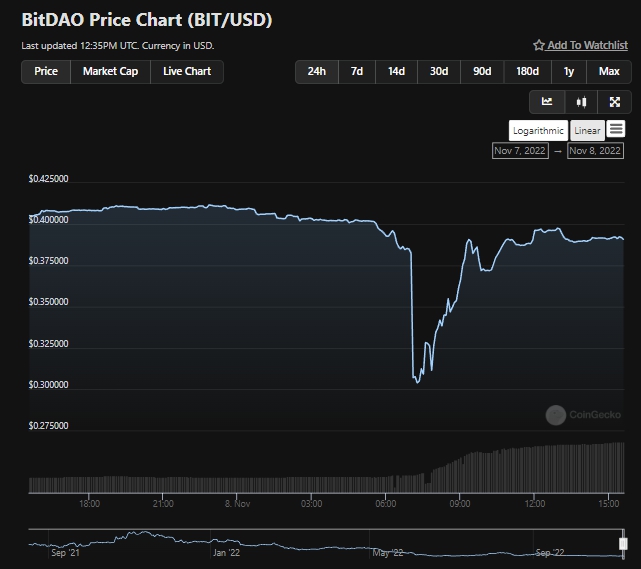Screen dimensions: 641x569
Task: Select the Price tab
Action: click(x=46, y=72)
